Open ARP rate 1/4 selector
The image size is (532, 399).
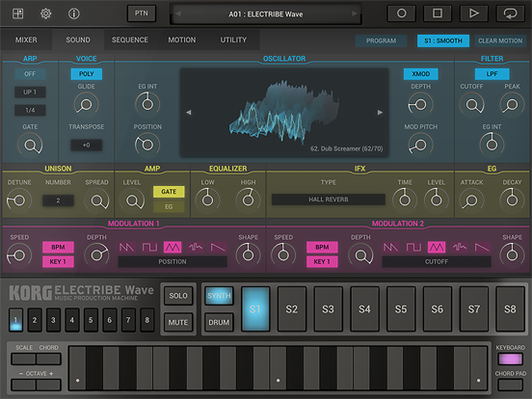click(x=30, y=110)
